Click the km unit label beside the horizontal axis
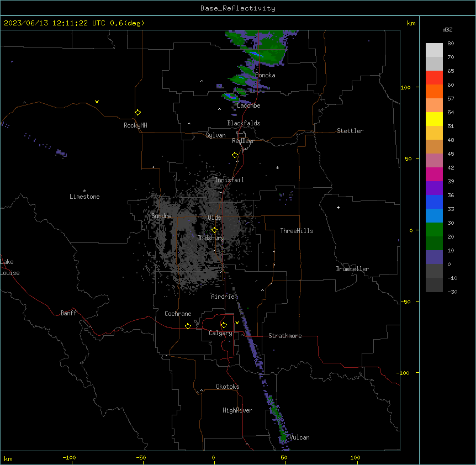The image size is (476, 465). pos(8,458)
